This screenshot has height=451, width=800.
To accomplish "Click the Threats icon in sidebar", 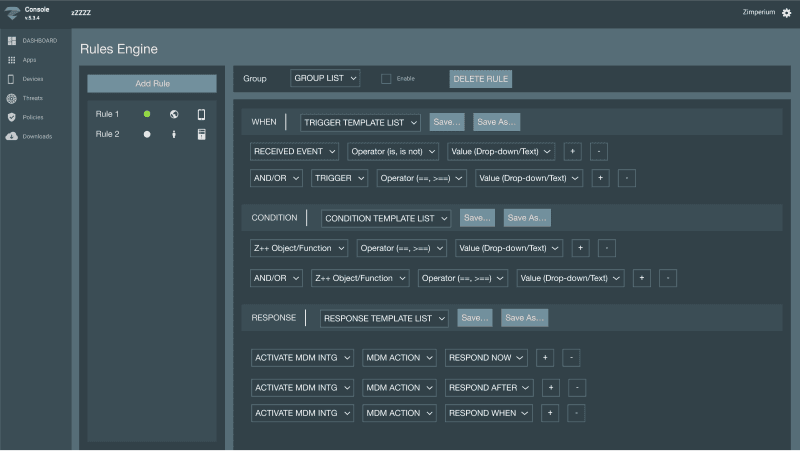I will (x=11, y=98).
